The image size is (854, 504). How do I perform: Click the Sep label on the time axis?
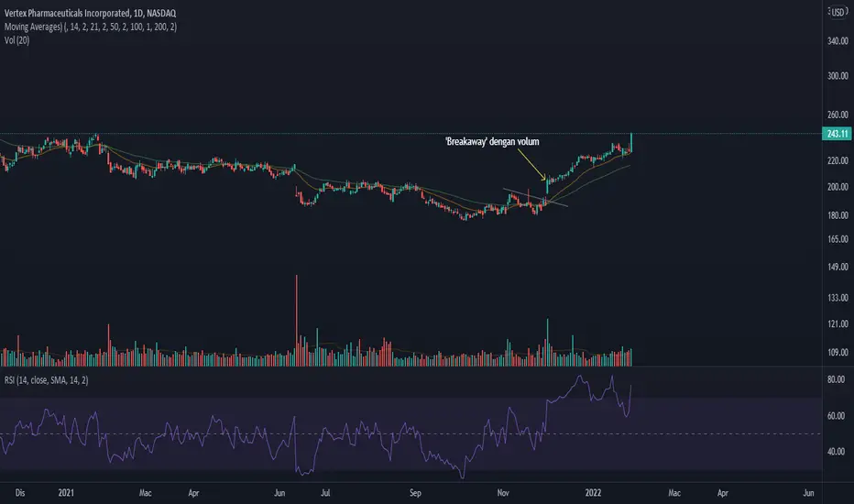pos(415,493)
